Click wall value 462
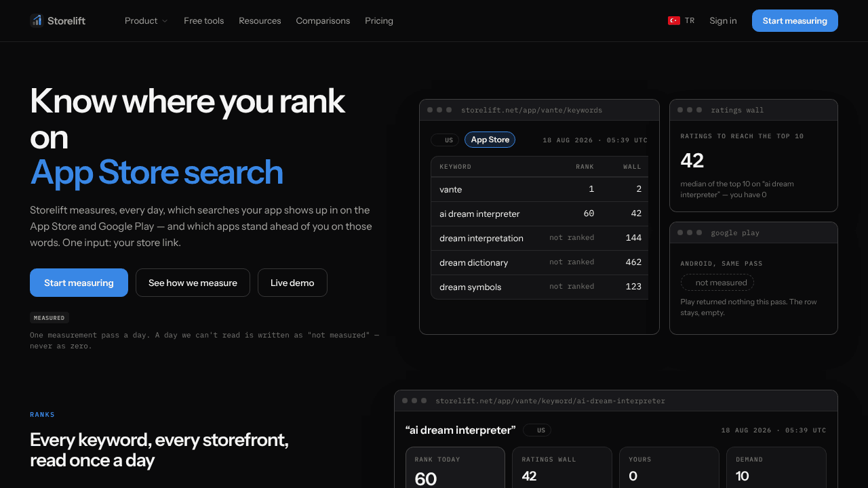Image resolution: width=868 pixels, height=488 pixels. point(634,262)
